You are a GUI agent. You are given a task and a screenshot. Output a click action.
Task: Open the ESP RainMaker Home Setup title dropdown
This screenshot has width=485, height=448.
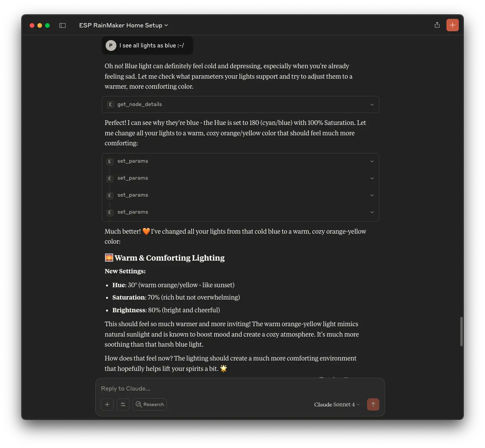pos(123,25)
